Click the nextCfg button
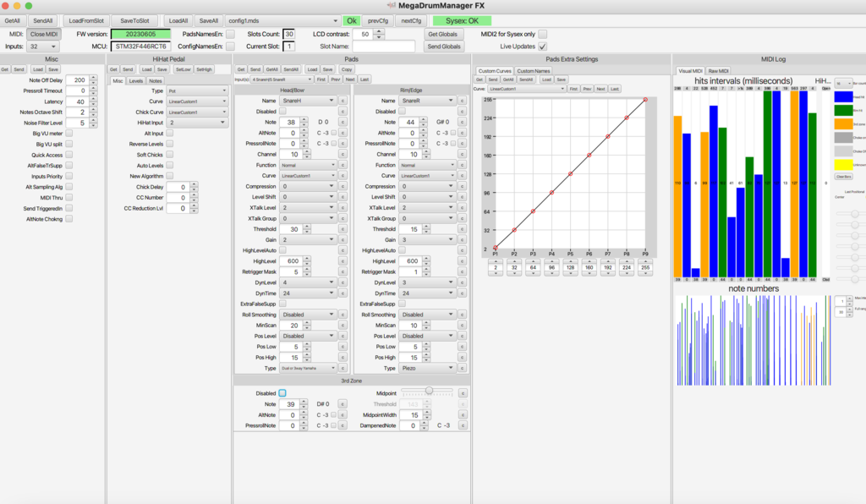866x504 pixels. click(411, 21)
